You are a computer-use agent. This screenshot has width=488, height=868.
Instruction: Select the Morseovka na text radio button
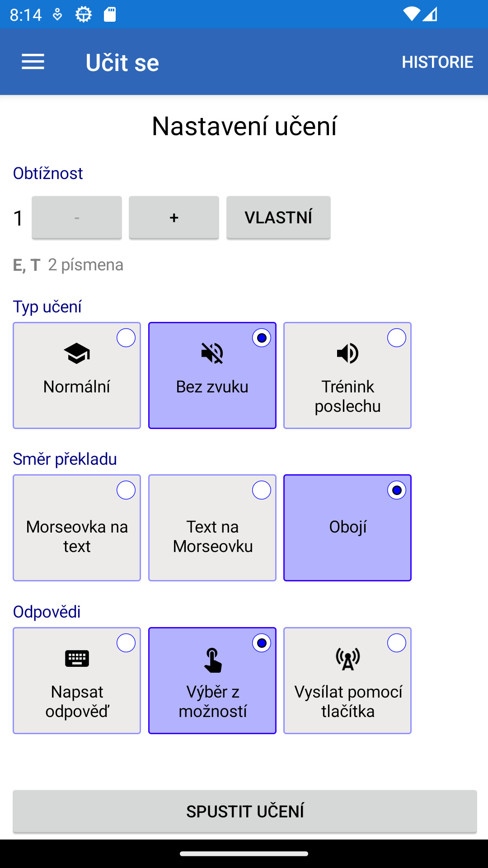tap(126, 490)
